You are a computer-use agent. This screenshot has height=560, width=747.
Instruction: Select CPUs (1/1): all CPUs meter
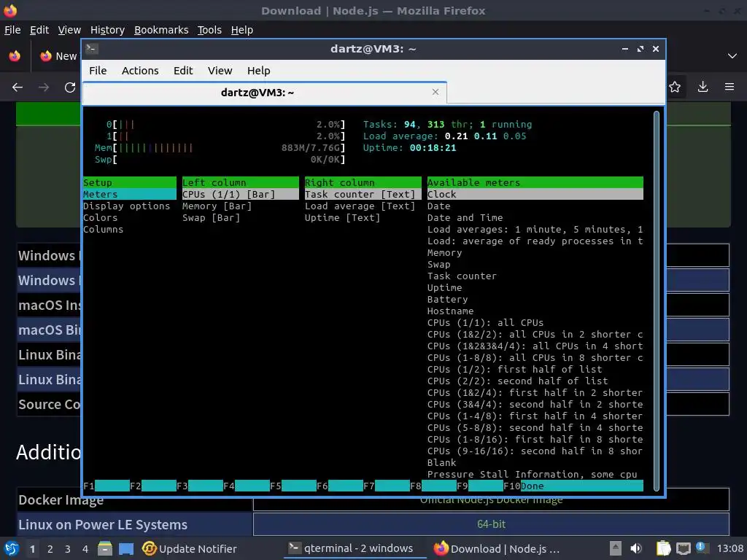click(485, 322)
